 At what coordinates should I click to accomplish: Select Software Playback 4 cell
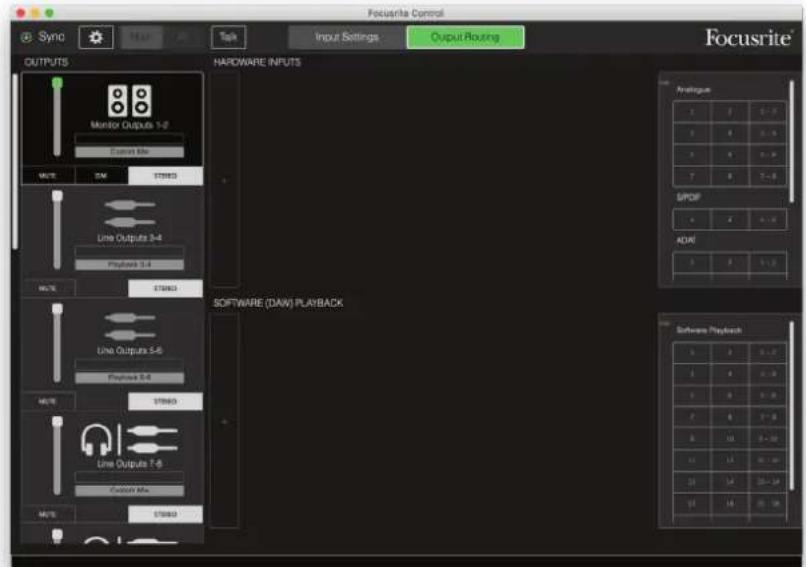[730, 374]
